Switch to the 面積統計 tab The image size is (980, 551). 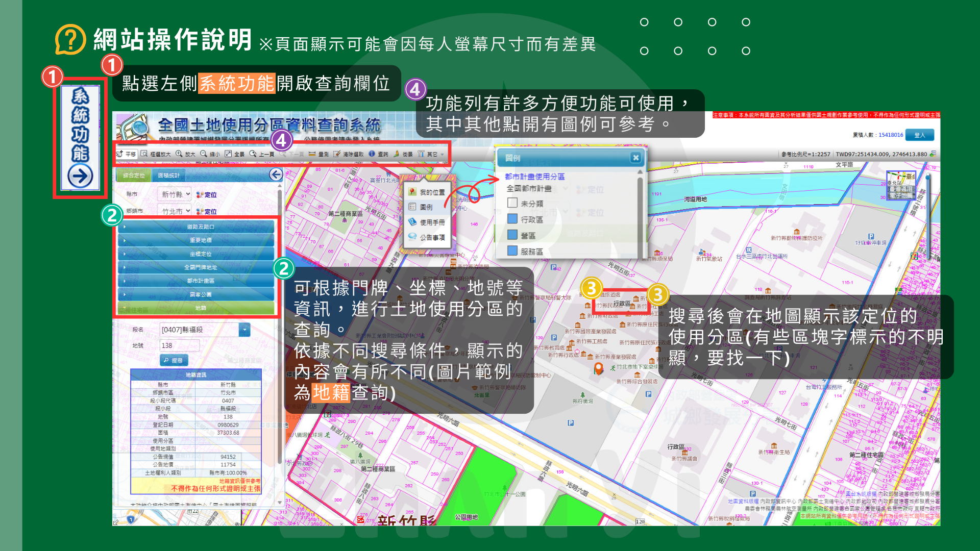tap(168, 175)
